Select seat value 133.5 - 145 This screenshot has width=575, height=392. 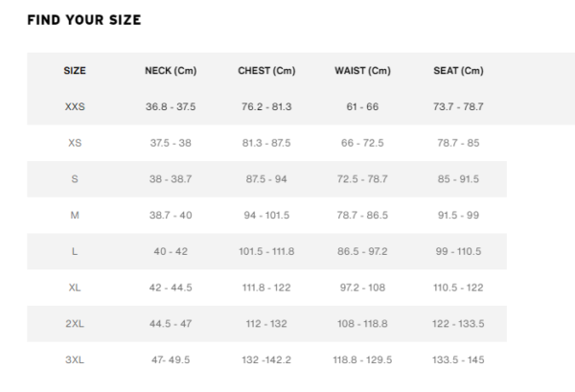[x=458, y=359]
